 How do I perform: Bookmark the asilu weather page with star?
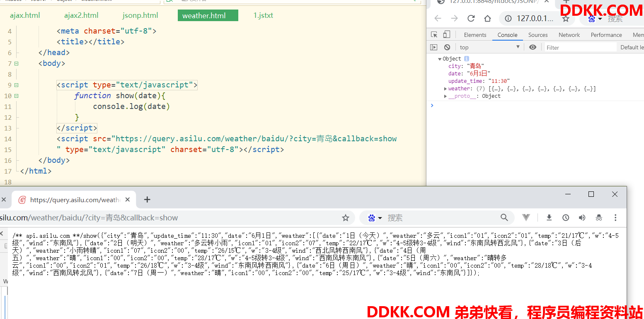(345, 217)
